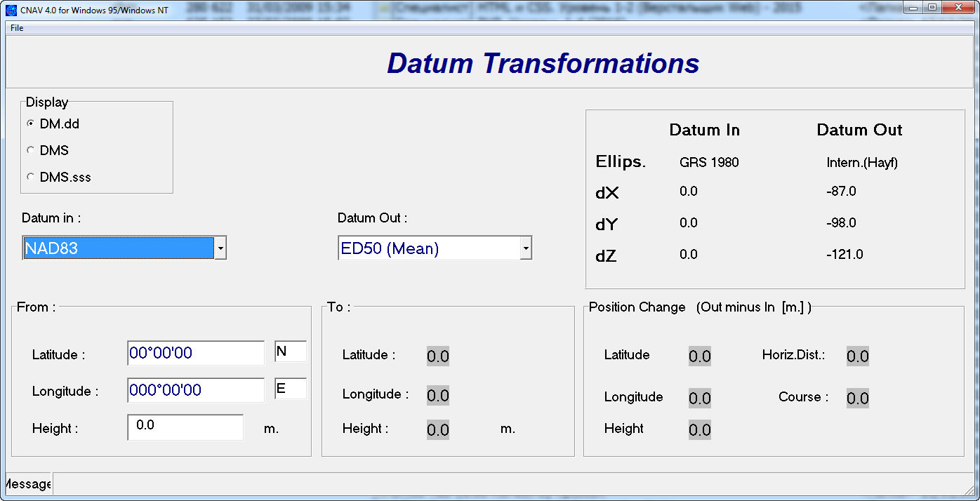Image resolution: width=980 pixels, height=501 pixels.
Task: Click the NAD83 datum in combo box
Action: tap(118, 248)
